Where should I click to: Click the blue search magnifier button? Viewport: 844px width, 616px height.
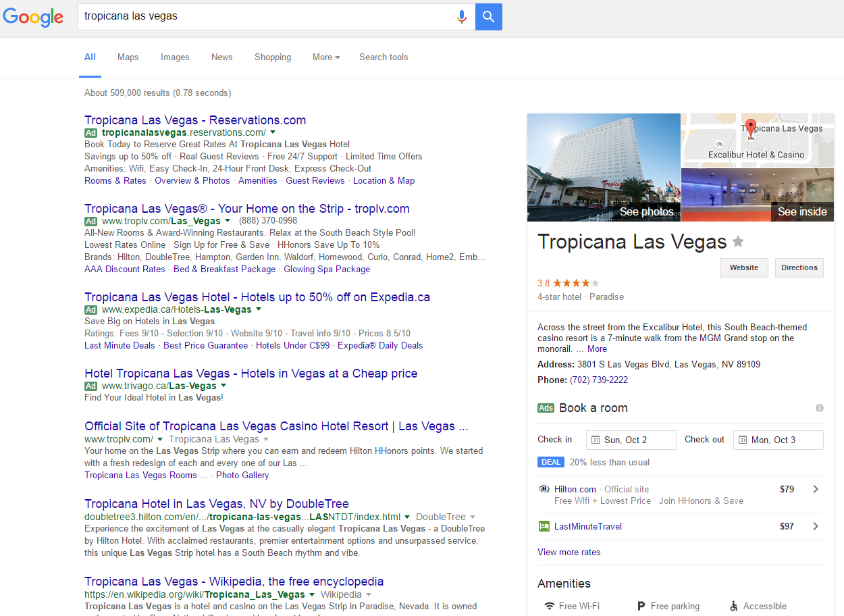488,17
